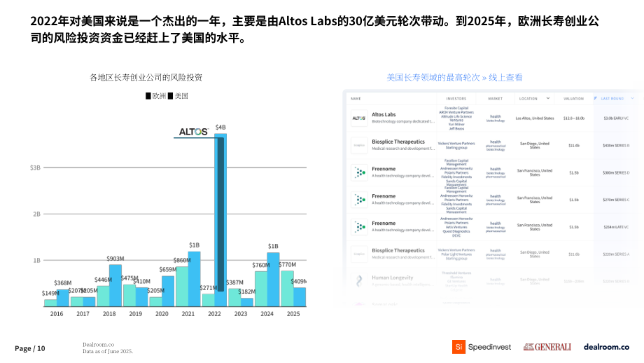Click the dealroom.co logo in the footer

pyautogui.click(x=606, y=347)
